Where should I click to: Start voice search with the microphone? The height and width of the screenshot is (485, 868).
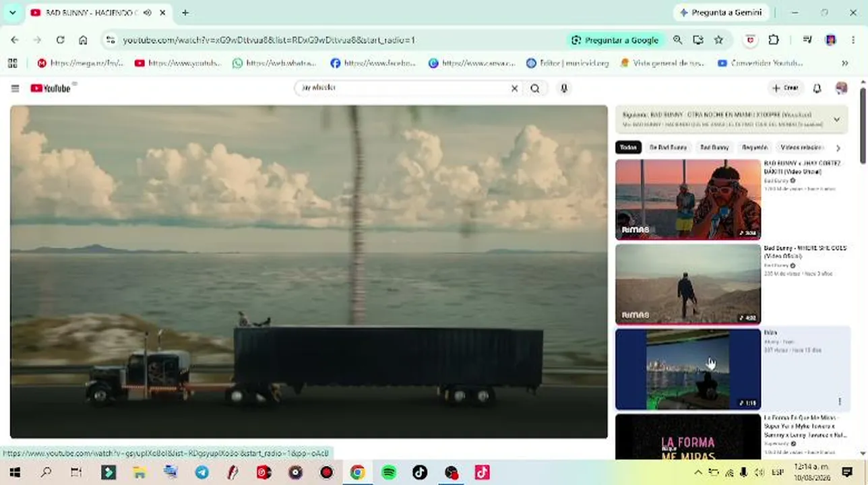pyautogui.click(x=564, y=88)
